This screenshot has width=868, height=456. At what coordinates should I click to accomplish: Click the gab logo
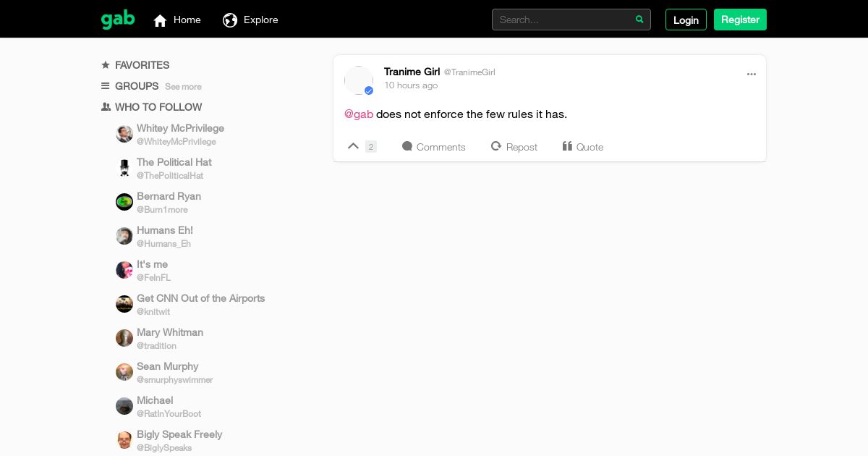click(x=118, y=19)
